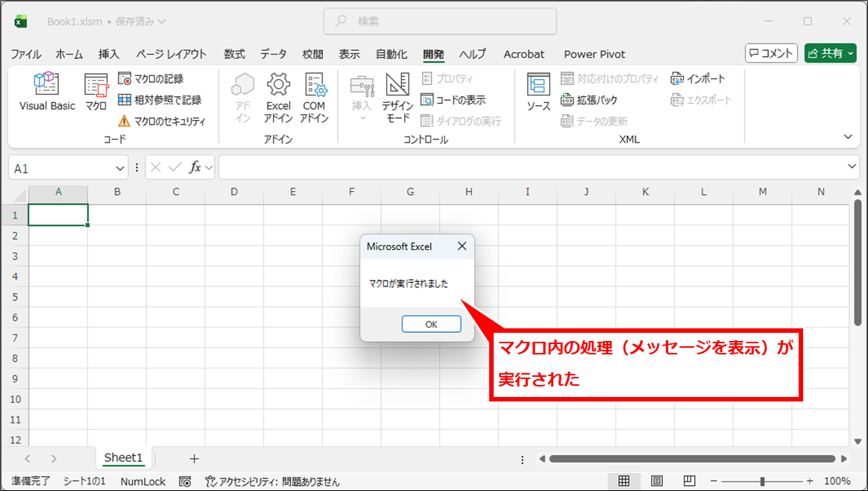Click コードの表示 (View Code)
868x491 pixels.
453,99
